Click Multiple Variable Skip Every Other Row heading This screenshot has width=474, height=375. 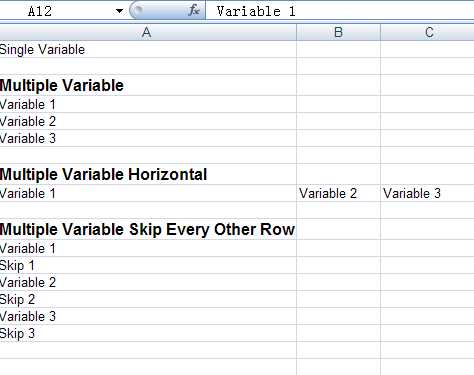pyautogui.click(x=148, y=229)
